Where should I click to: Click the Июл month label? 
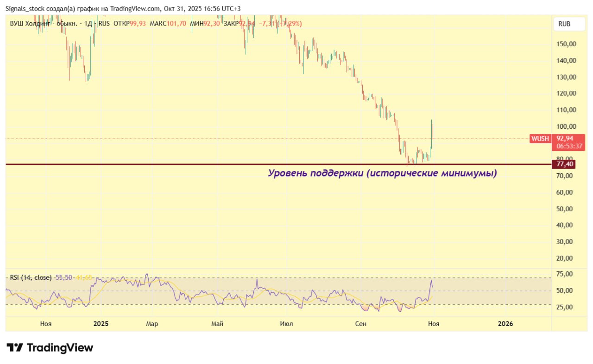286,324
